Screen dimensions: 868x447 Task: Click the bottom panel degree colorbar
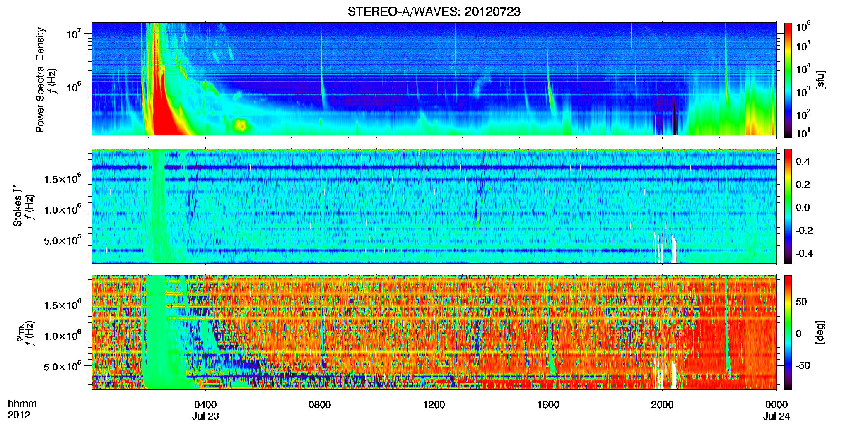788,332
